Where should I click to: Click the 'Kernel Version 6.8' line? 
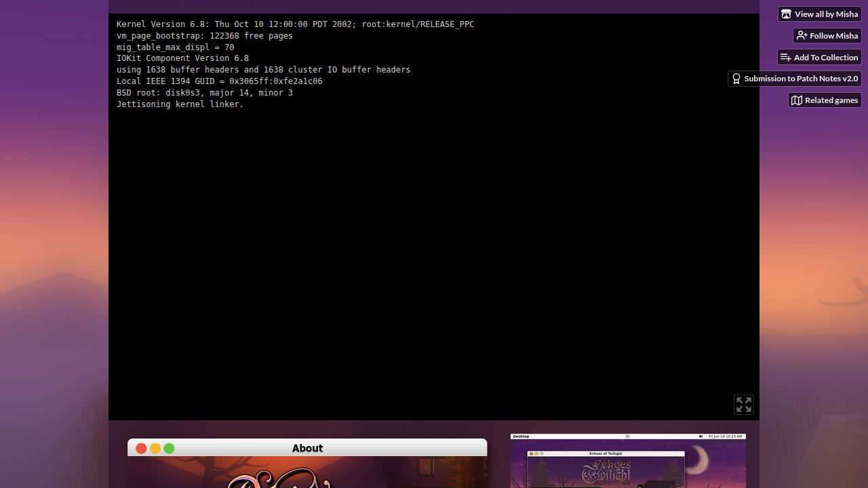click(295, 24)
